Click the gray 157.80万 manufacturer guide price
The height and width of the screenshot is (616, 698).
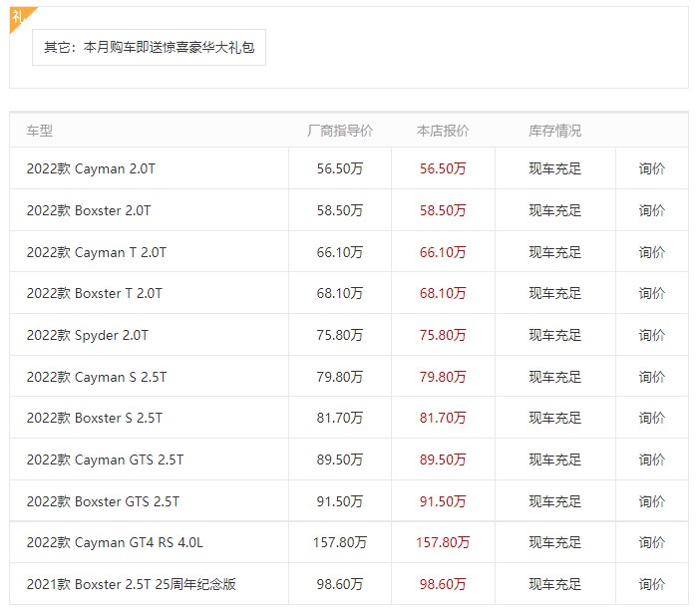click(340, 542)
